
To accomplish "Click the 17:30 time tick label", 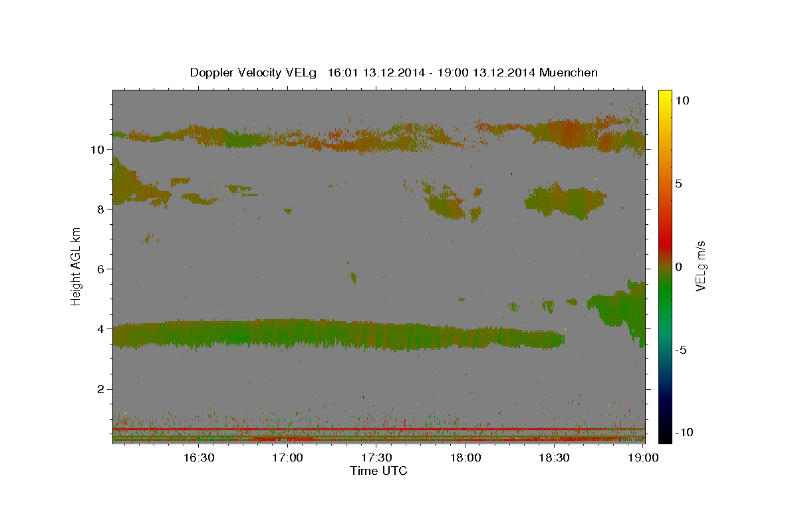I will coord(376,458).
